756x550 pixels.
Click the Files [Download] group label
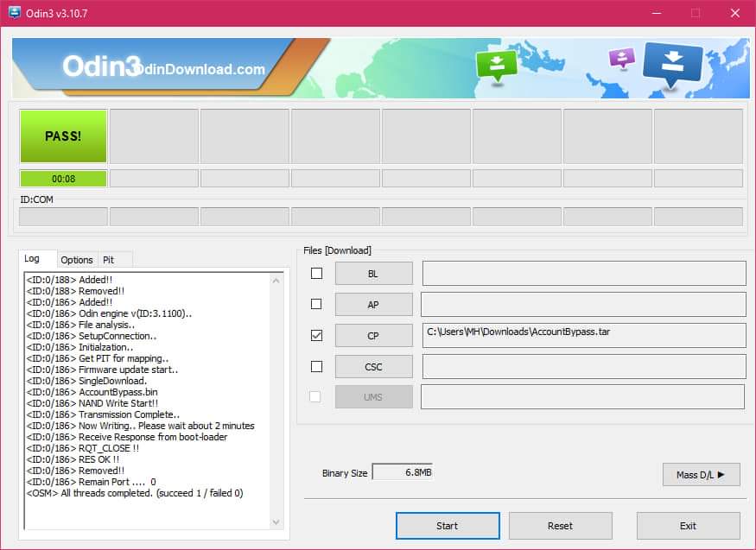(x=338, y=250)
